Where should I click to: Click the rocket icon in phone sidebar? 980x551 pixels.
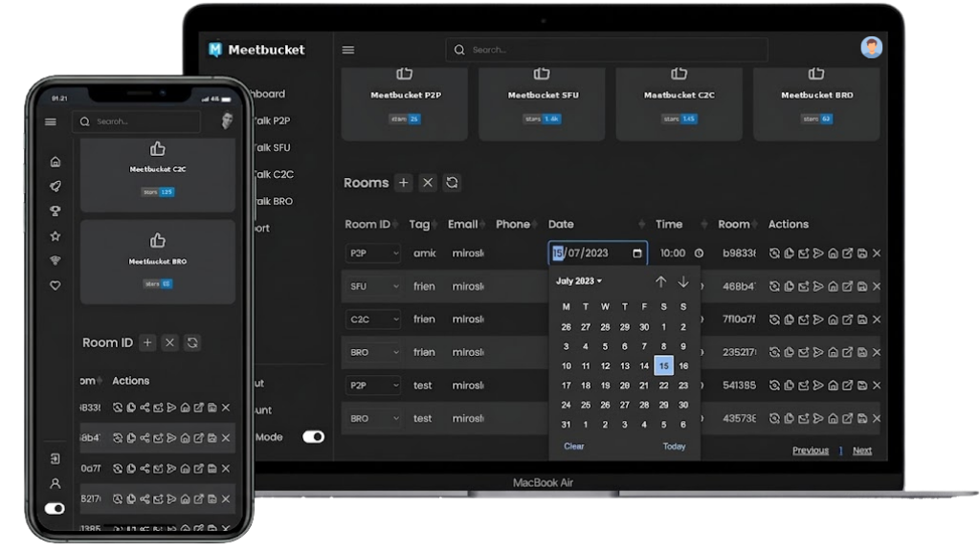pos(56,187)
